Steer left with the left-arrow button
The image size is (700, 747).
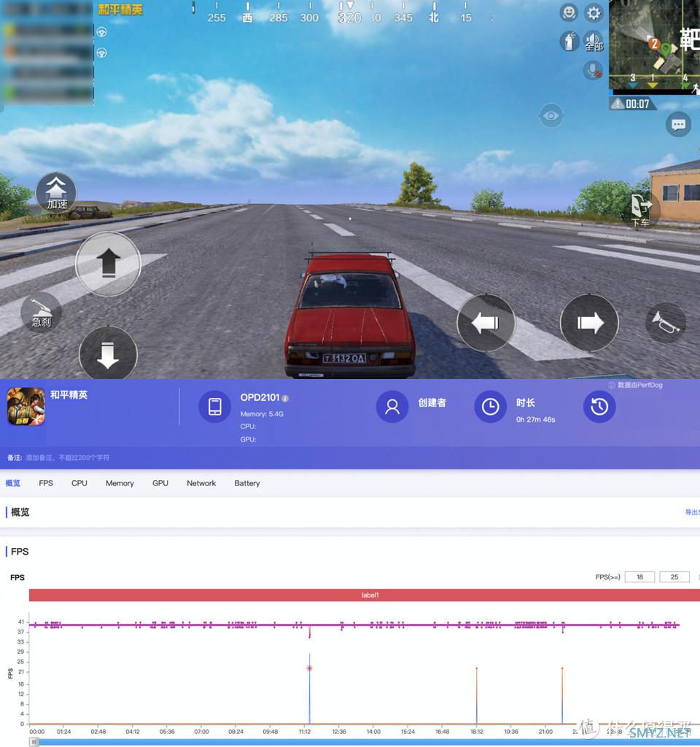pyautogui.click(x=486, y=323)
